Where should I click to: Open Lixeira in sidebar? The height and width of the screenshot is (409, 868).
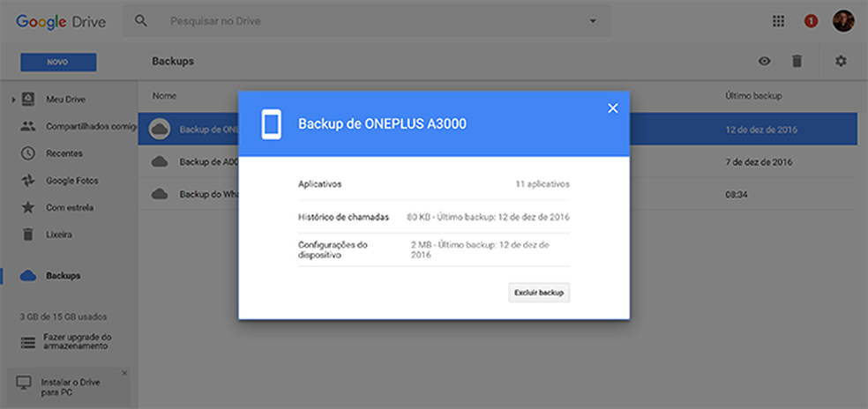[x=59, y=234]
